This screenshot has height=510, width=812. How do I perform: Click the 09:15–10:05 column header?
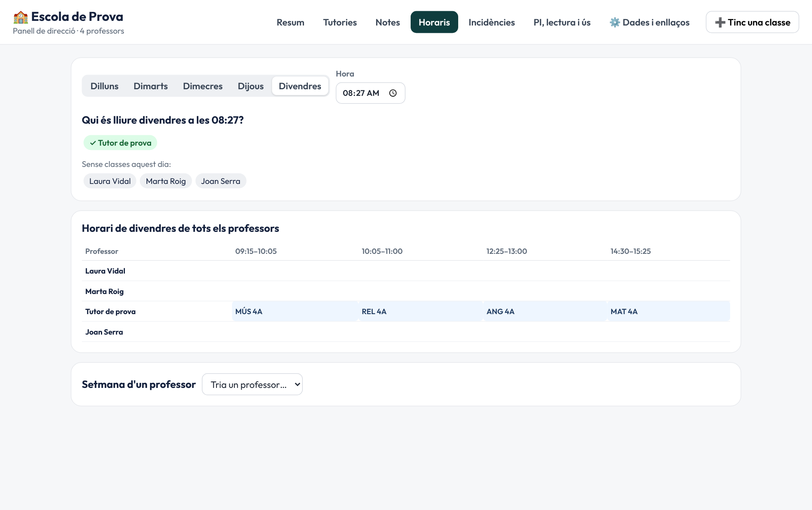click(x=256, y=251)
